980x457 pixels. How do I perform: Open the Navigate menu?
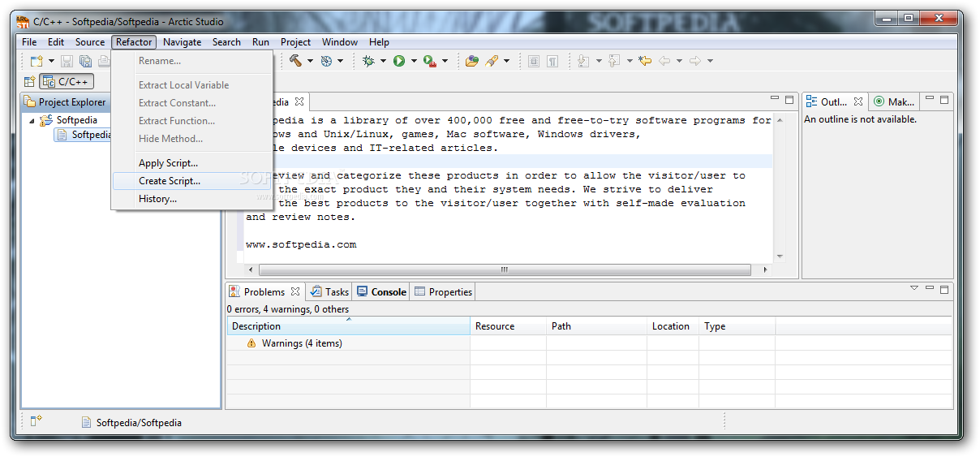coord(182,42)
